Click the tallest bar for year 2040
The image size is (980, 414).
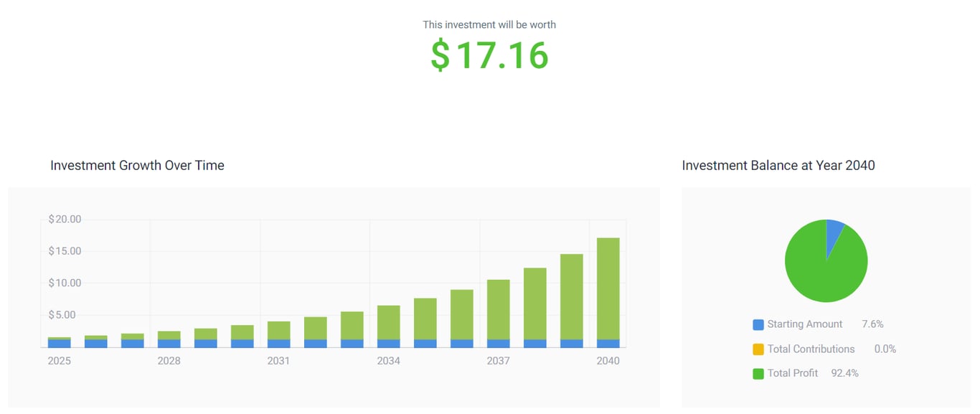[x=609, y=287]
